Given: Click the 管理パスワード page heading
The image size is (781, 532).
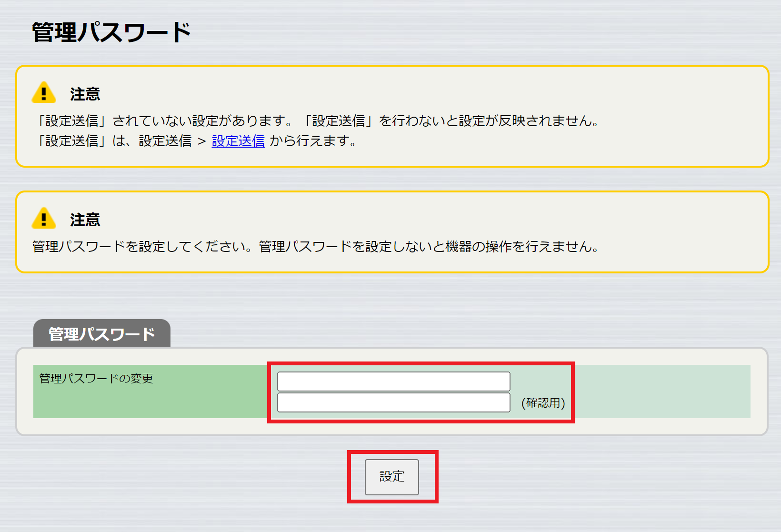Looking at the screenshot, I should [x=111, y=32].
